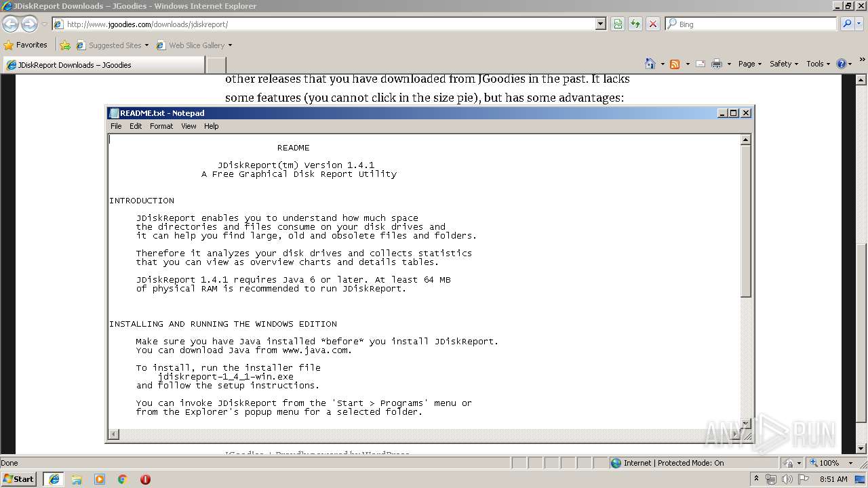Viewport: 868px width, 488px height.
Task: Open the Safety menu dropdown
Action: (784, 64)
